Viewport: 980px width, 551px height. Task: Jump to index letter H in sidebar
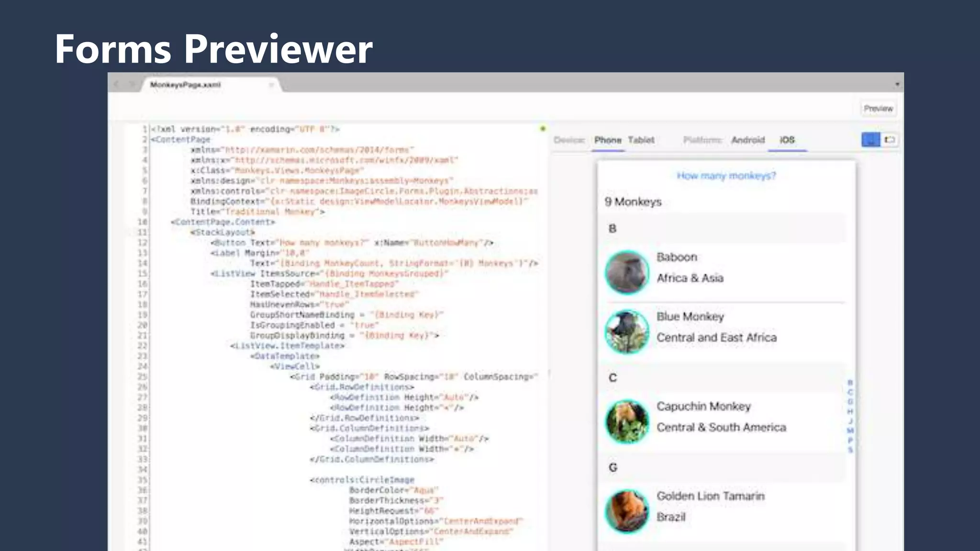point(850,411)
